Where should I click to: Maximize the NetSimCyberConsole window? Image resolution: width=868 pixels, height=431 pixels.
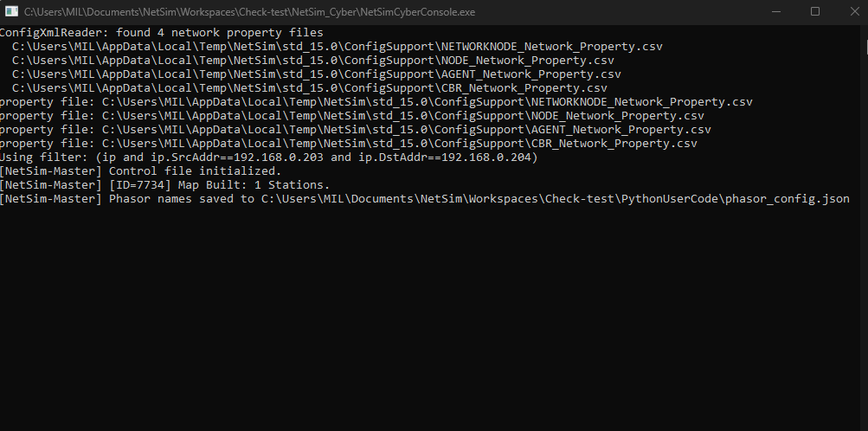(814, 12)
